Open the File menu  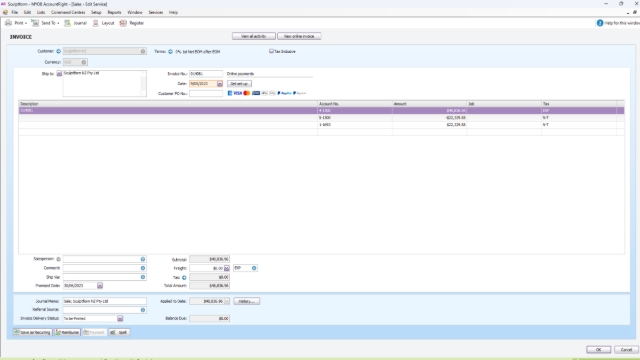coord(15,13)
